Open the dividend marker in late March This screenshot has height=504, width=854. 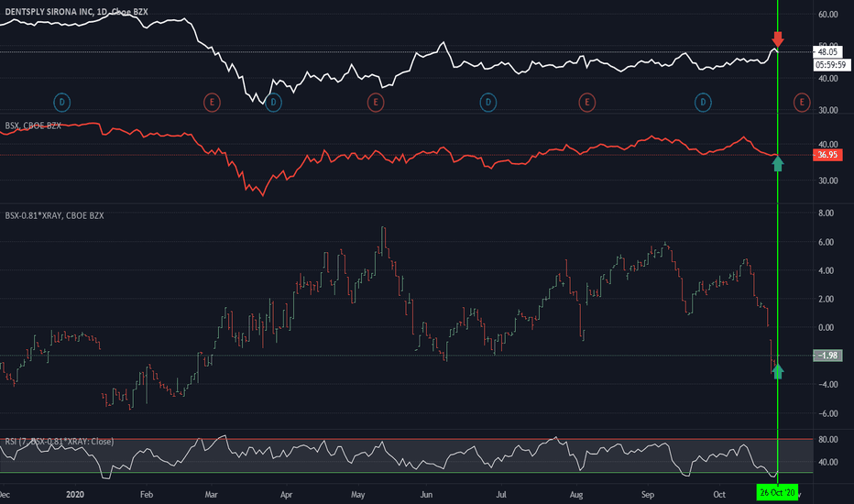coord(273,102)
